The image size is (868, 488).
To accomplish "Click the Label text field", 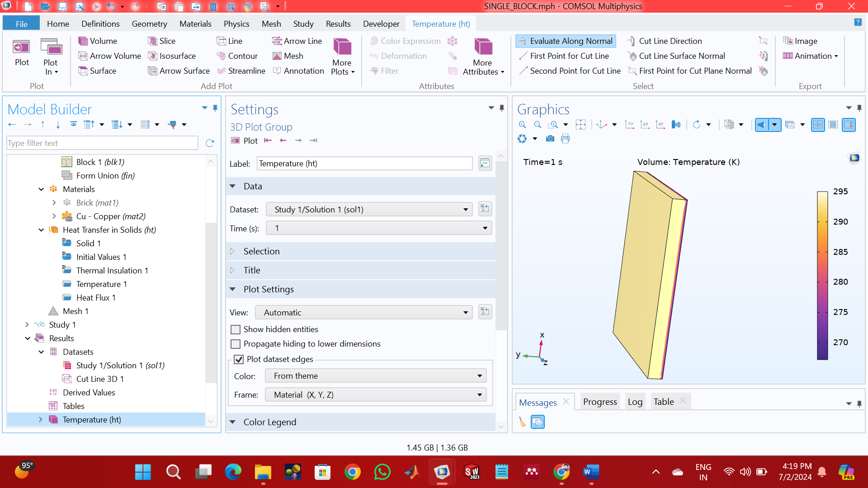I will coord(364,164).
